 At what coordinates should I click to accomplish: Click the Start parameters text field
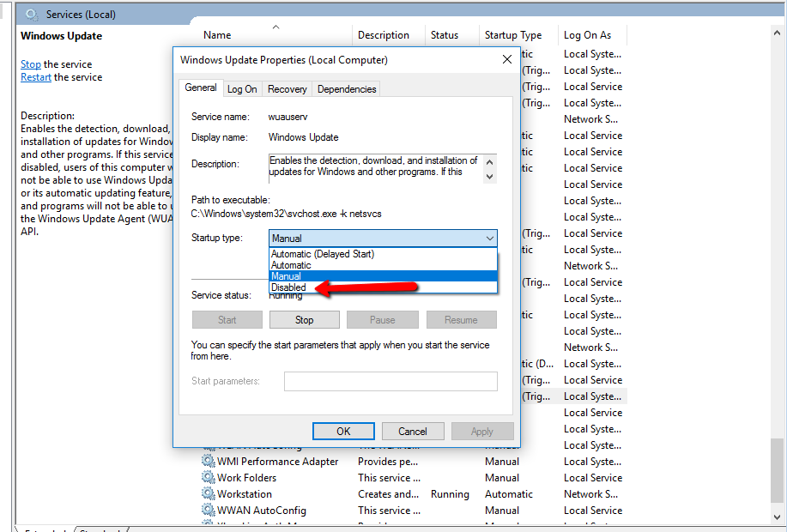pos(390,381)
